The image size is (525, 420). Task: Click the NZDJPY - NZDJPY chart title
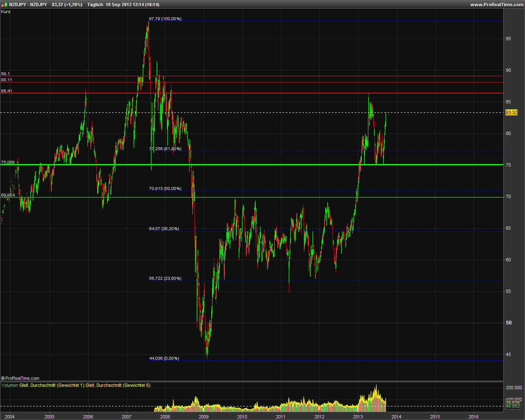pos(28,5)
